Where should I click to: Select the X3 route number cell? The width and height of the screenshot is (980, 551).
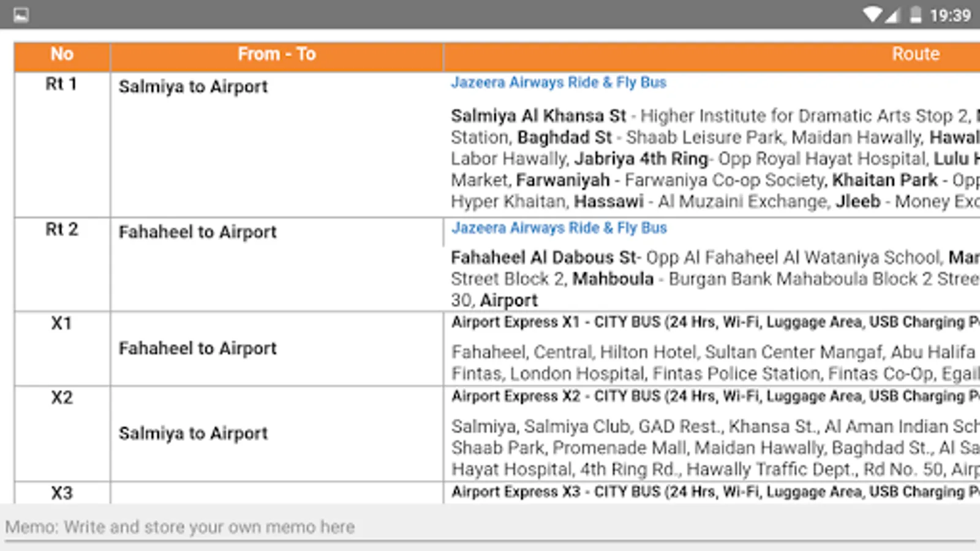(62, 493)
